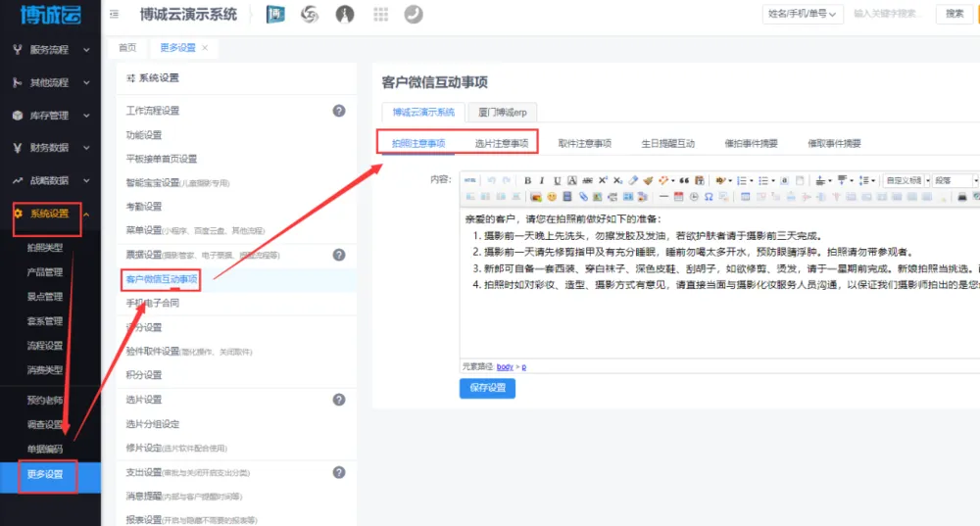980x526 pixels.
Task: Click help icon beside 工作流程设置
Action: point(339,111)
